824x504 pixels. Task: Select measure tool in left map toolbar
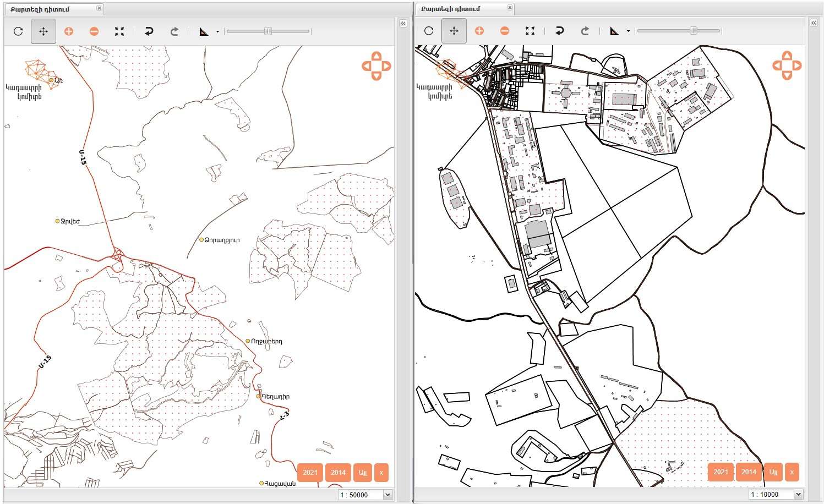coord(204,31)
